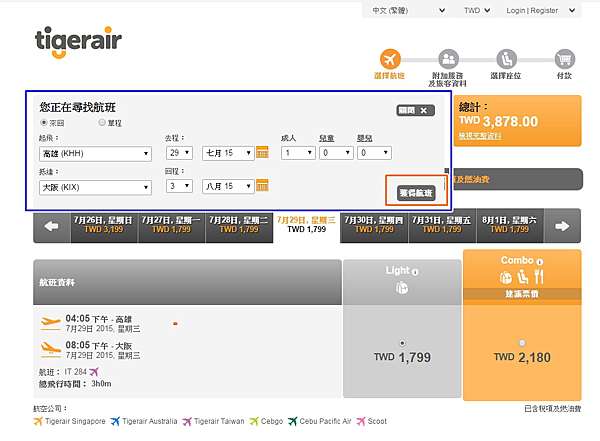Open the TWD currency dropdown
Screen dimensions: 600x441
point(477,10)
